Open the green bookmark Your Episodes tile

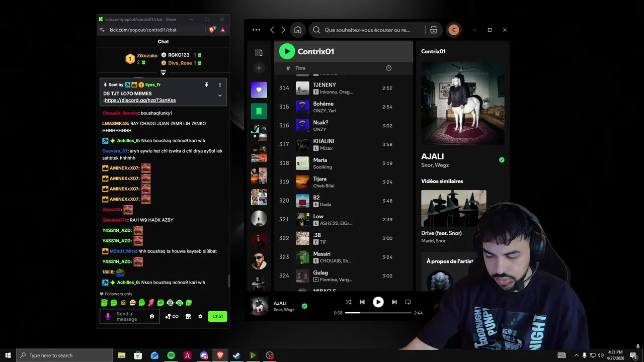click(259, 111)
